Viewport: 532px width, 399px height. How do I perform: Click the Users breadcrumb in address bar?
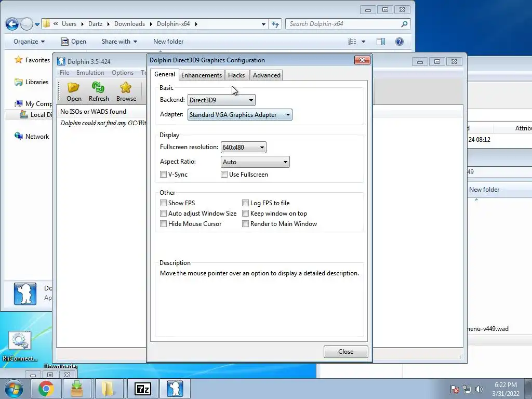tap(69, 24)
